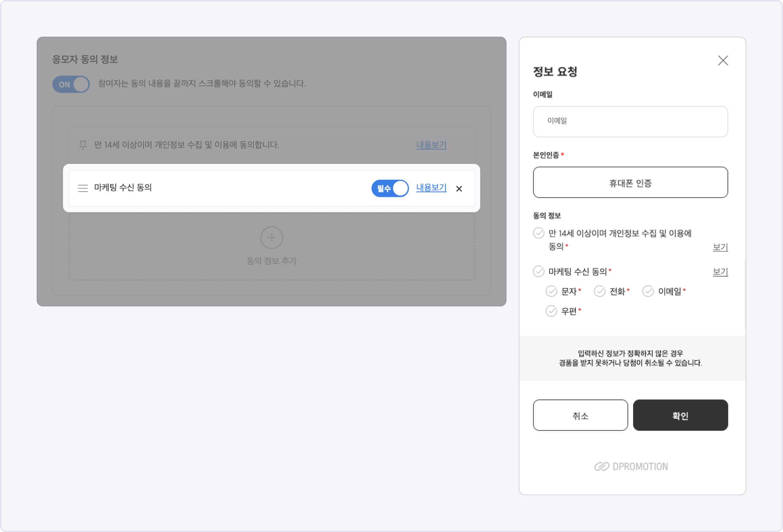The width and height of the screenshot is (783, 532).
Task: Check the 마케팅 수신 동의 checkbox in the preview
Action: coord(539,272)
